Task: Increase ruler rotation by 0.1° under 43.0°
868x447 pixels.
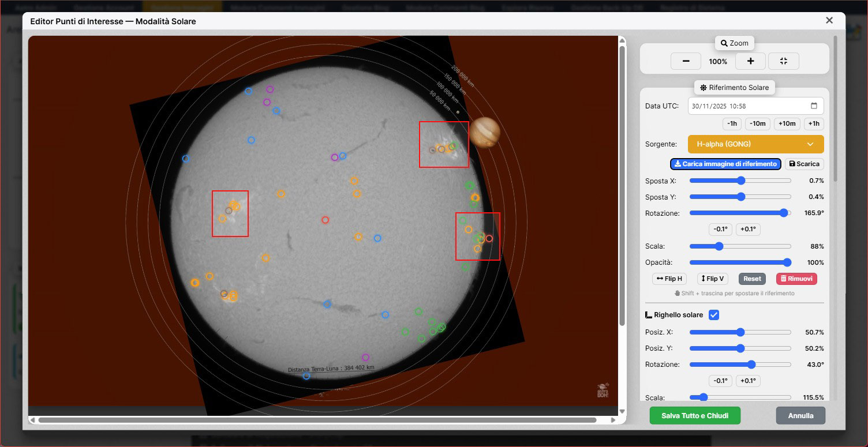Action: (x=748, y=381)
